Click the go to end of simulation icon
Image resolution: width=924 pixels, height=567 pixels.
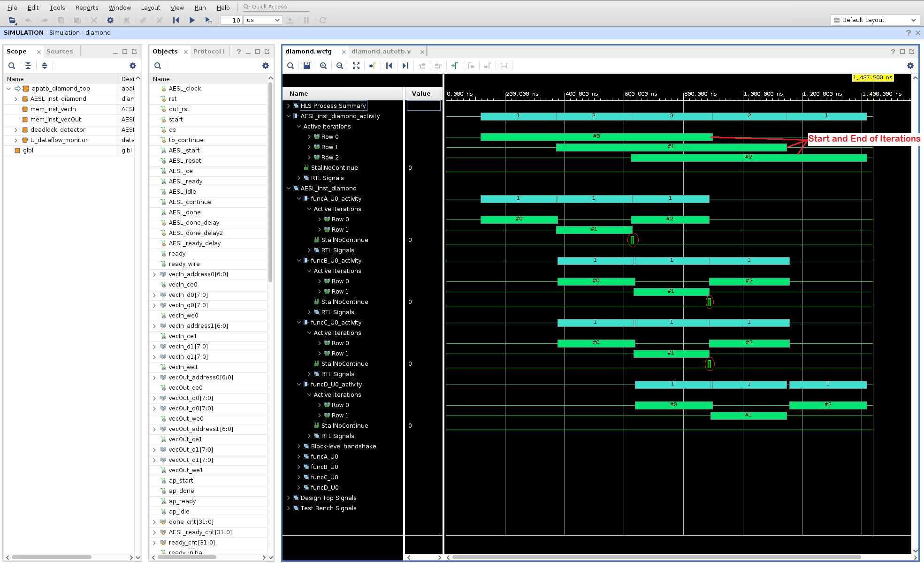click(x=406, y=66)
